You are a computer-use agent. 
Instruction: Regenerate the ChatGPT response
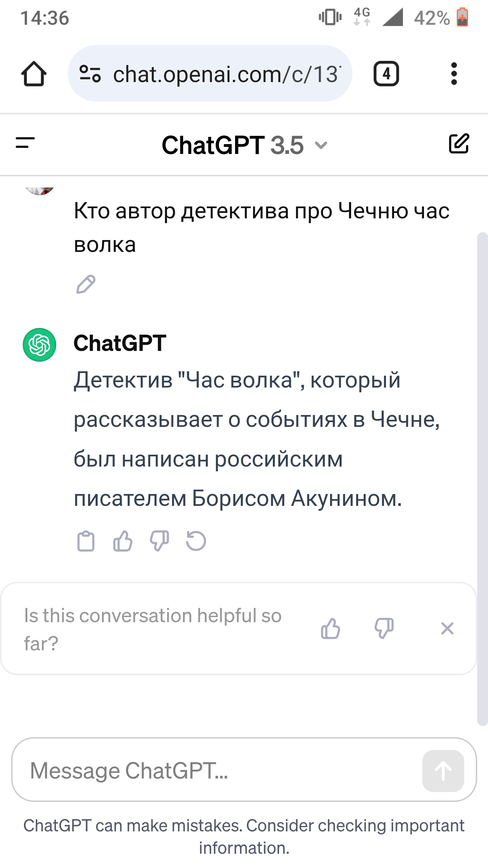196,541
